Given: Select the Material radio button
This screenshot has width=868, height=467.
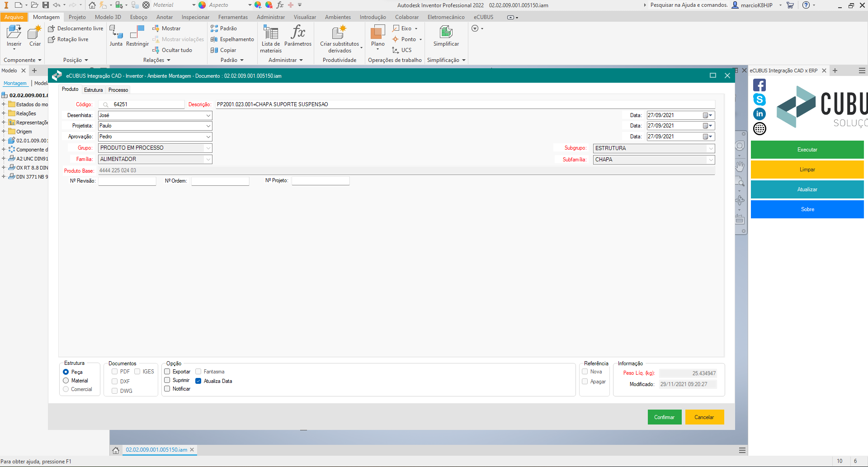Looking at the screenshot, I should [x=66, y=381].
